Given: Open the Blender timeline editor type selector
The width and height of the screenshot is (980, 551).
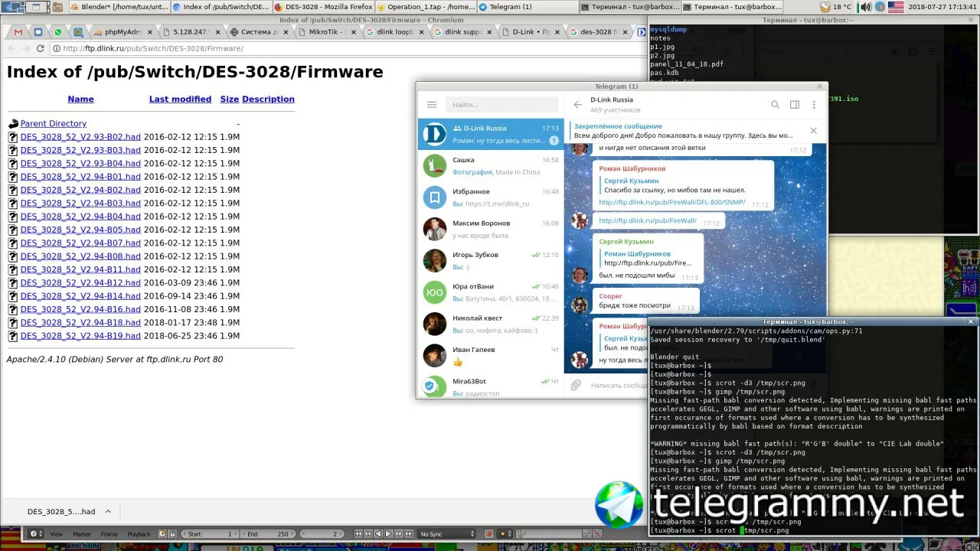Looking at the screenshot, I should point(35,534).
